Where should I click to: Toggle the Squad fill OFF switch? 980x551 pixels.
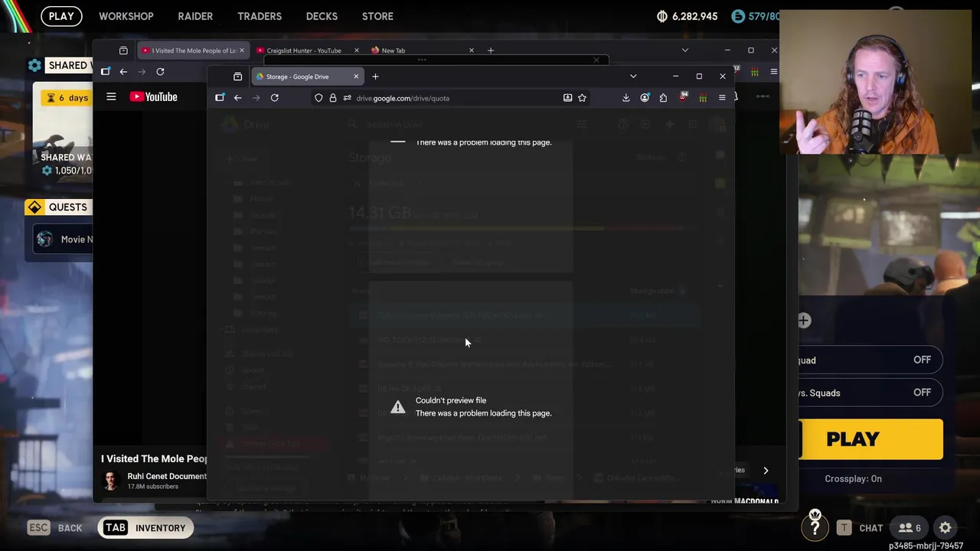click(x=922, y=360)
